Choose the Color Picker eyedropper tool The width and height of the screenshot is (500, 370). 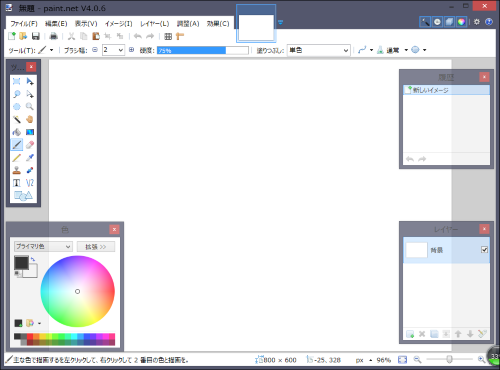[x=30, y=157]
